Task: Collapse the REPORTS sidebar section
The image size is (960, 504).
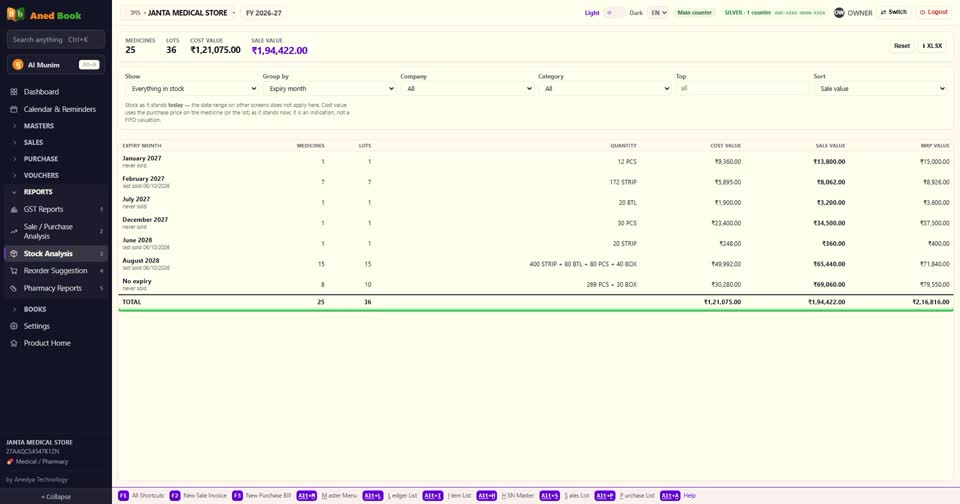Action: pos(55,192)
